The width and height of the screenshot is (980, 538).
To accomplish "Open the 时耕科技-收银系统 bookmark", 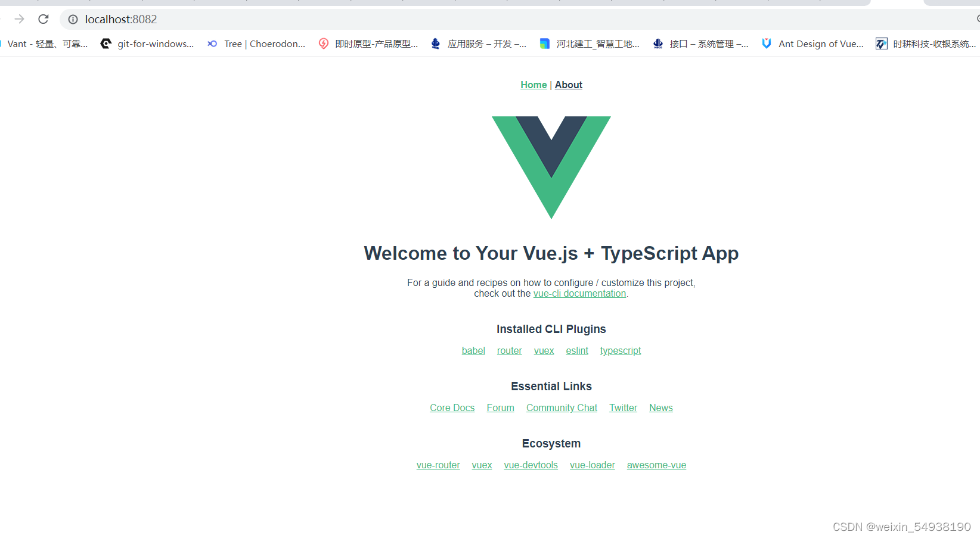I will 926,43.
